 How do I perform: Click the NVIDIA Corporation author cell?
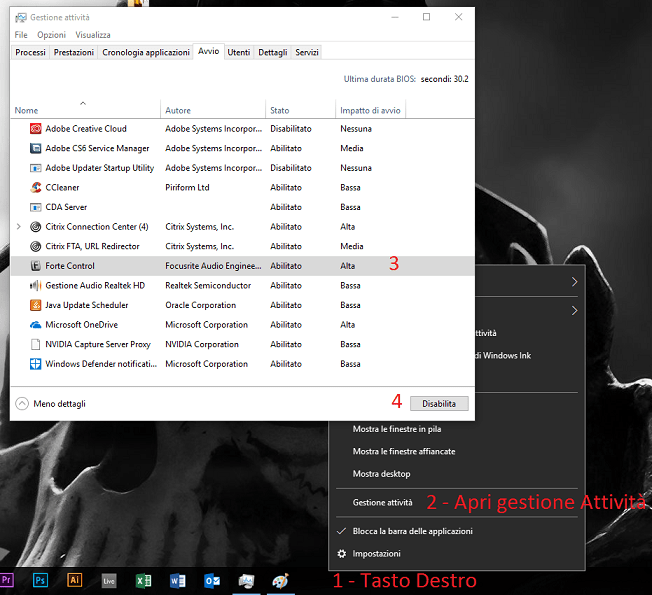tap(202, 344)
